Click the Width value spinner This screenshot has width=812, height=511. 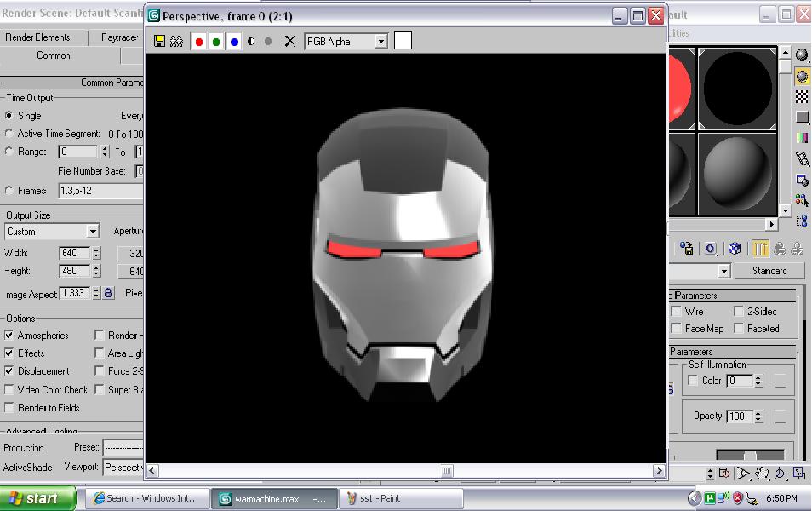pyautogui.click(x=96, y=253)
